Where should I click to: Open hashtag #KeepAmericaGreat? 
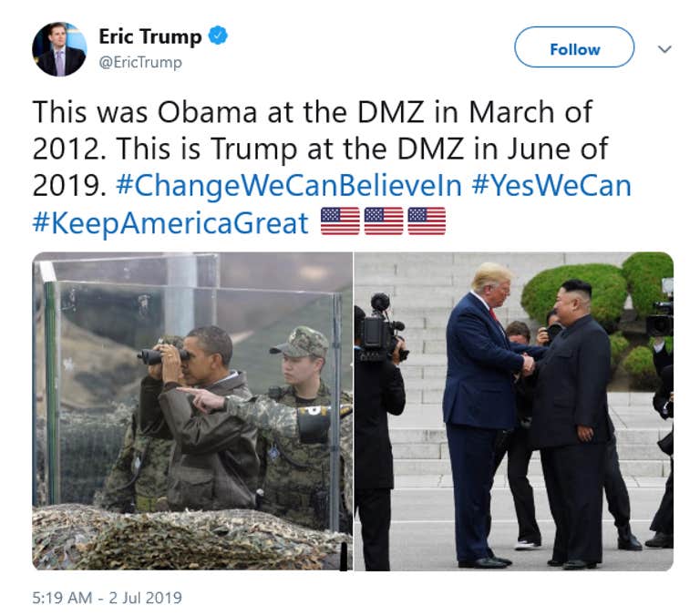tap(170, 222)
